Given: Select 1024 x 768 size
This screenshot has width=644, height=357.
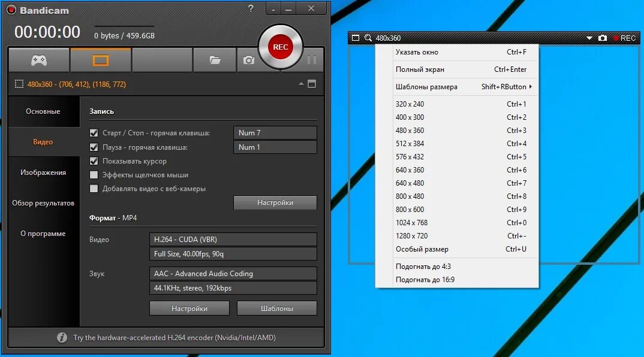Looking at the screenshot, I should click(457, 222).
